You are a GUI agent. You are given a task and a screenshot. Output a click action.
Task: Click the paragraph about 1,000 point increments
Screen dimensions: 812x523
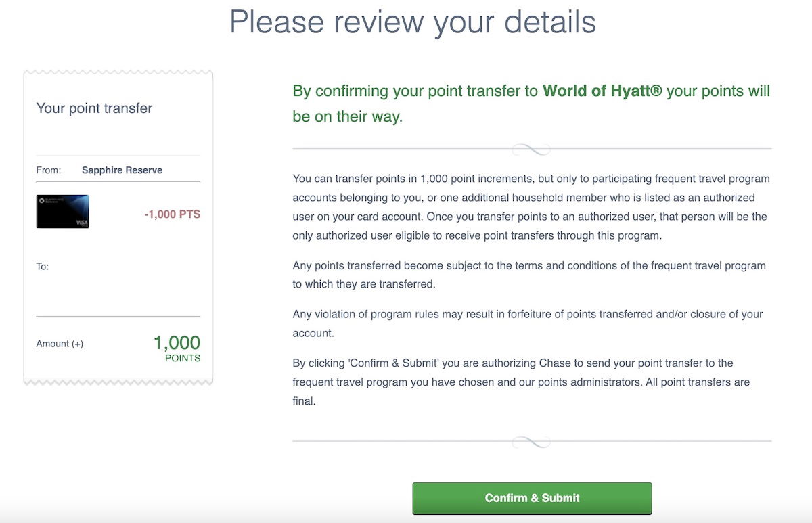point(531,207)
